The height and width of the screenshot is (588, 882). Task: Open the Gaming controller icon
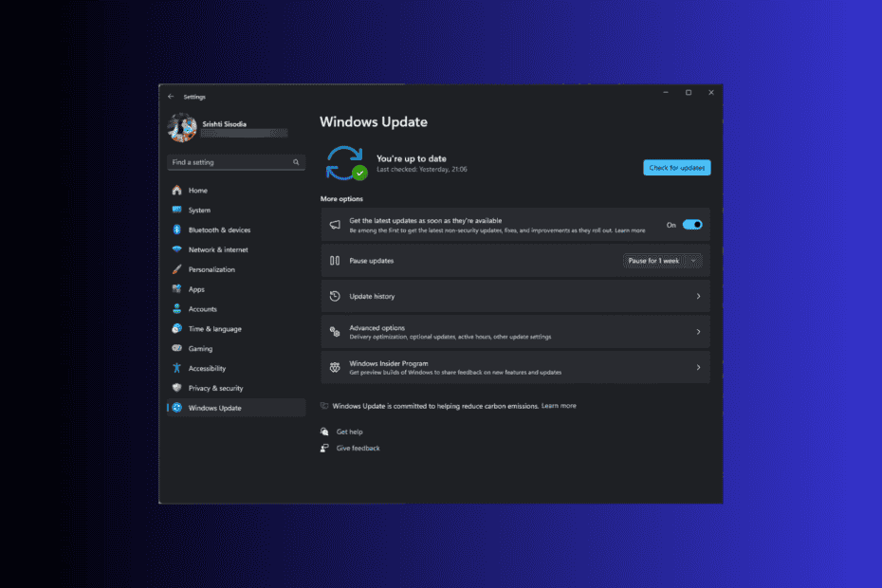click(176, 348)
